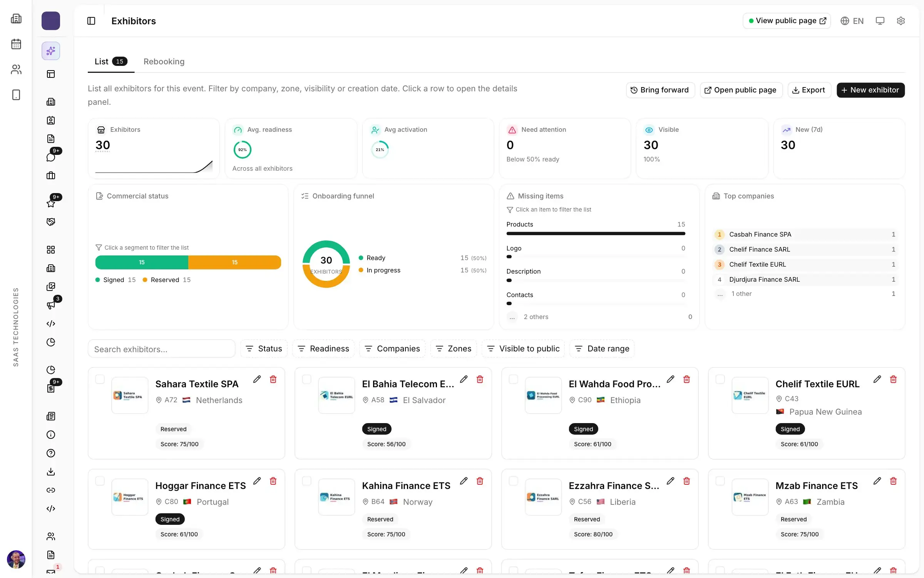Select the Hoggar Finance ETS checkbox

[x=100, y=481]
